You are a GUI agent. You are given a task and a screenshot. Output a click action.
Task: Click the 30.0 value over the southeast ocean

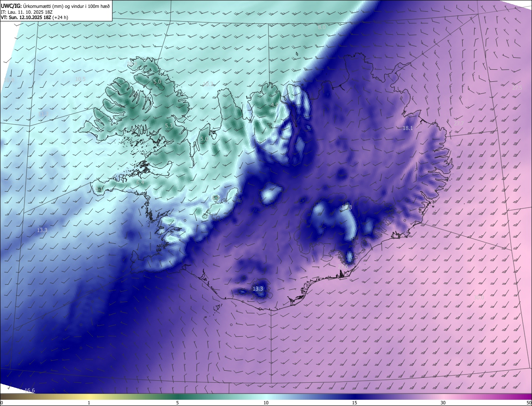tap(479, 297)
